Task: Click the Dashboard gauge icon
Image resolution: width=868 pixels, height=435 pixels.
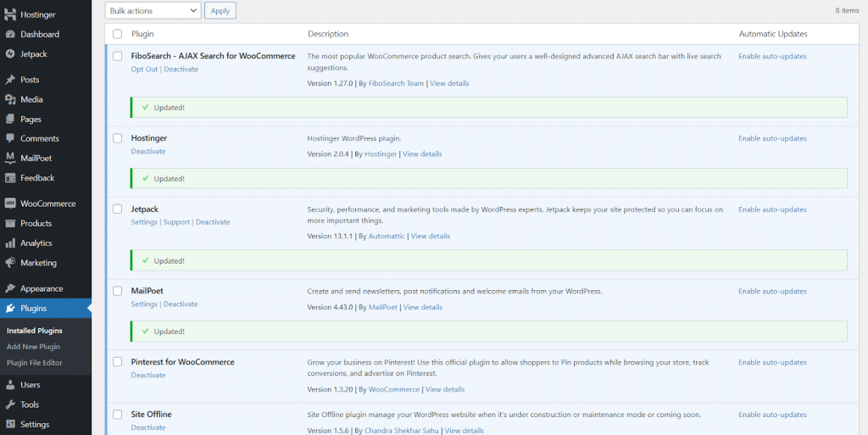Action: coord(10,34)
